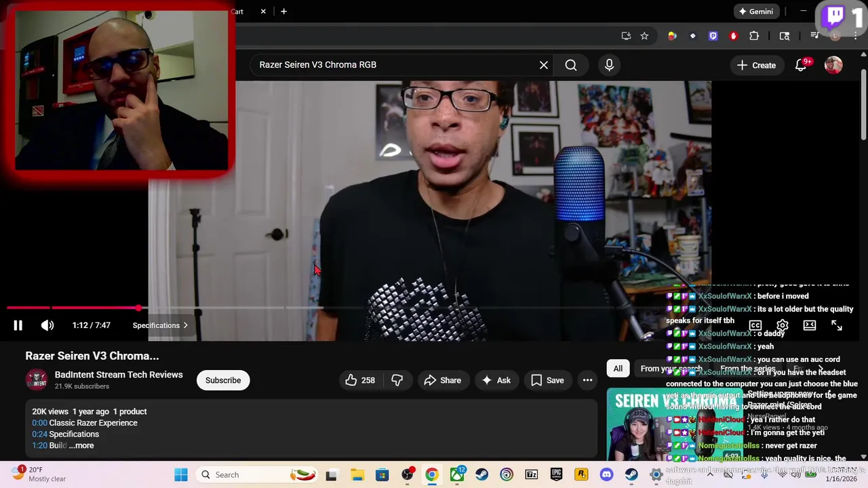This screenshot has width=868, height=488.
Task: Open BadIntent Stream Tech Reviews channel name
Action: point(119,375)
